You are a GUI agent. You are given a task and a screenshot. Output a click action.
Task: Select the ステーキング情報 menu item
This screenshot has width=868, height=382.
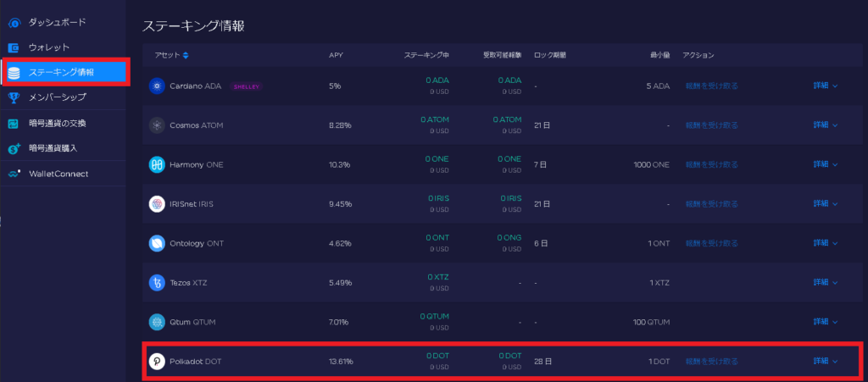pyautogui.click(x=66, y=73)
